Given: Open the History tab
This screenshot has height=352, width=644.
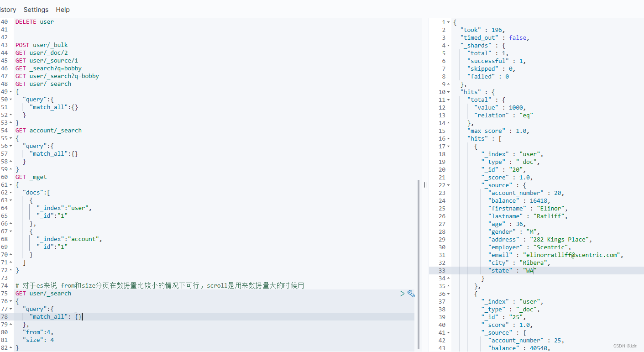Looking at the screenshot, I should point(8,10).
